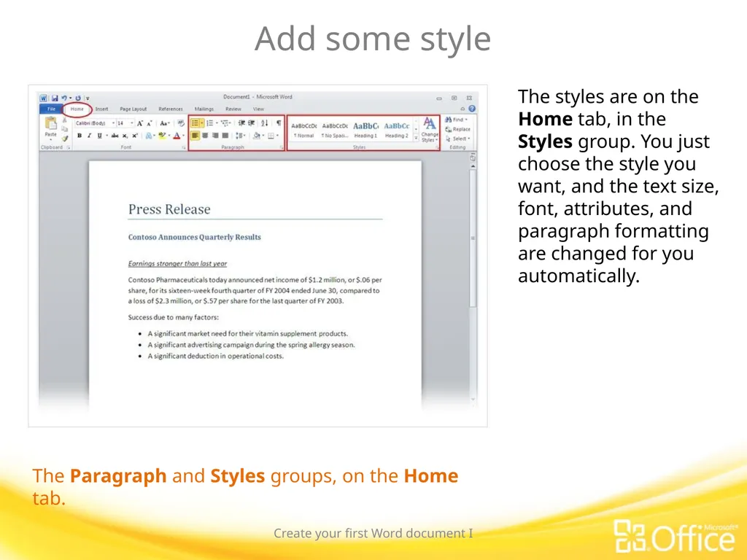747x560 pixels.
Task: Click the Redo/Repeat icon
Action: click(78, 98)
